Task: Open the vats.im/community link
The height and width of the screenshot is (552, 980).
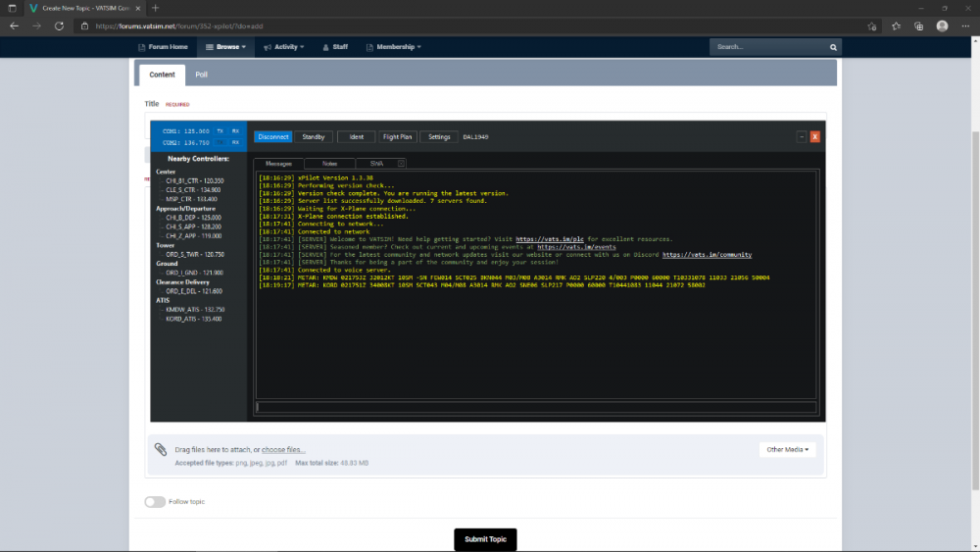Action: 707,255
